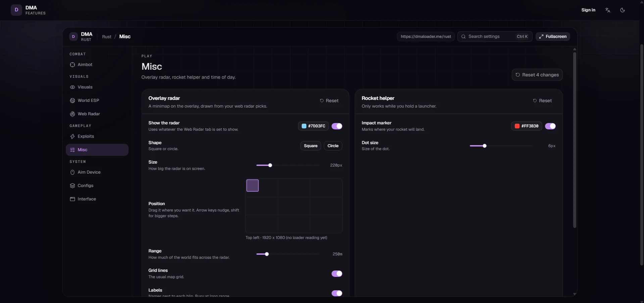Image resolution: width=644 pixels, height=303 pixels.
Task: Click the 'Top left · 1920 x 1080' position caption
Action: pos(286,238)
